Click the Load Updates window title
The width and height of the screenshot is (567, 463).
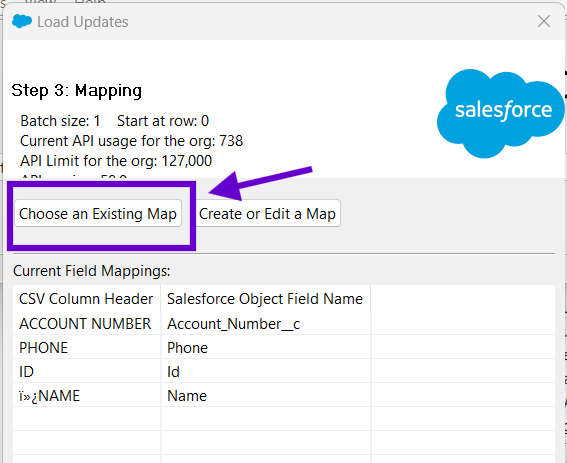point(83,22)
